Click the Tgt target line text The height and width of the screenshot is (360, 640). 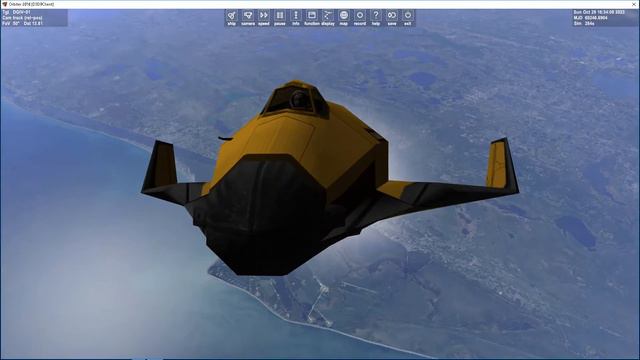(x=16, y=13)
